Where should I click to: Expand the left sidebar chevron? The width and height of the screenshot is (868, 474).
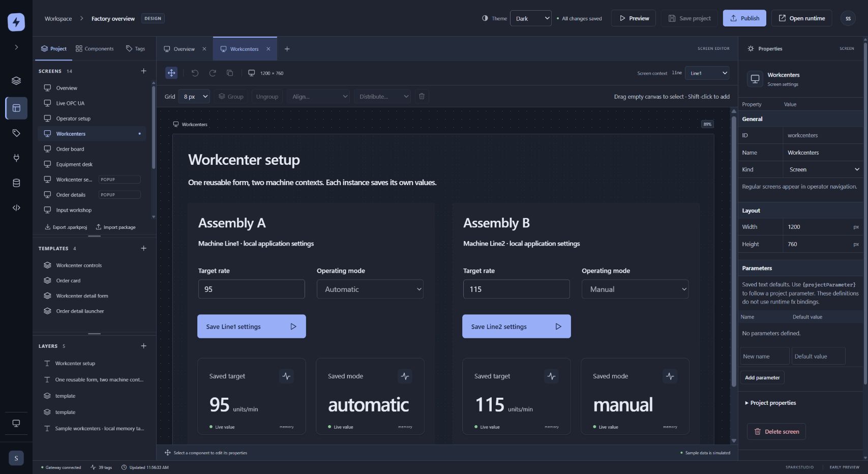(x=16, y=47)
